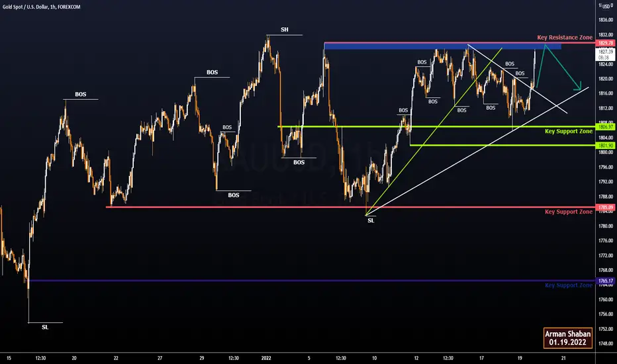
Task: Click the Arman Shaban 01.19.2022 signature box
Action: [x=568, y=338]
